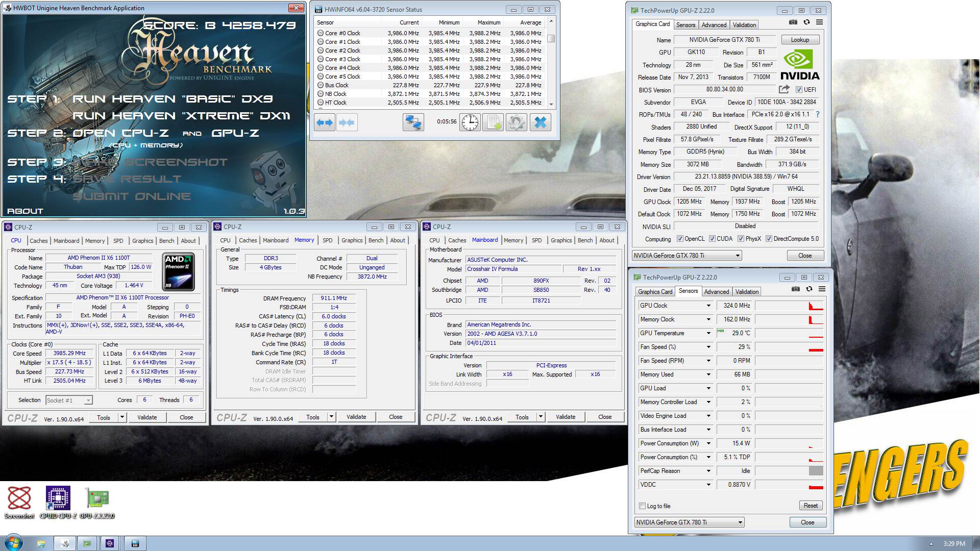This screenshot has height=551, width=980.
Task: Click the NVIDIA logo in GPU-Z
Action: (800, 65)
